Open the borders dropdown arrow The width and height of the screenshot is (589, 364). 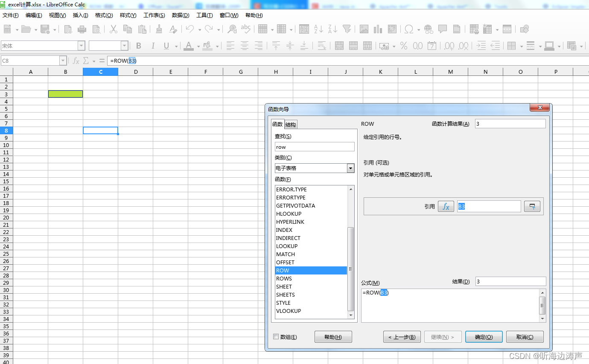[x=521, y=46]
